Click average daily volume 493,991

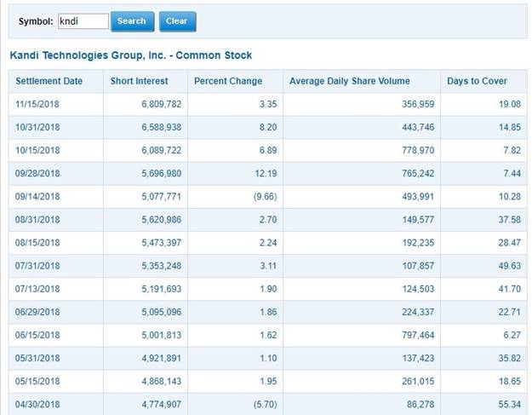tap(418, 197)
